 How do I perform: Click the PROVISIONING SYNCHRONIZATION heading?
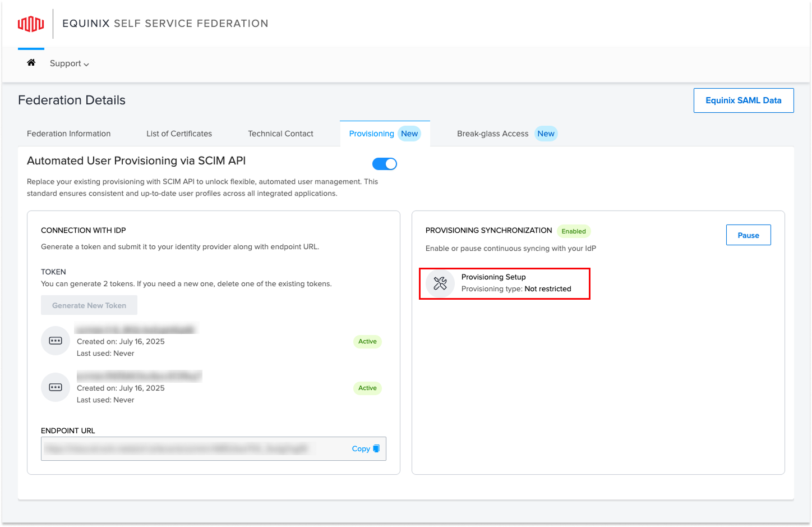(488, 231)
